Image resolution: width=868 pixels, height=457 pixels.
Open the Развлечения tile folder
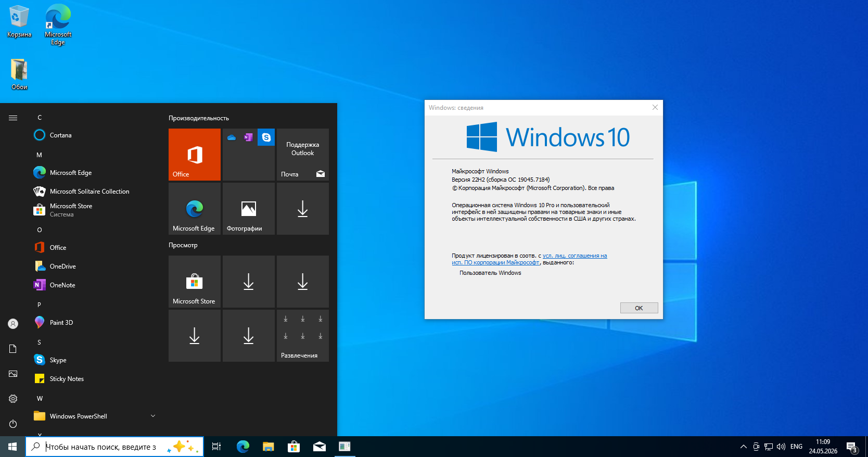[x=303, y=336]
